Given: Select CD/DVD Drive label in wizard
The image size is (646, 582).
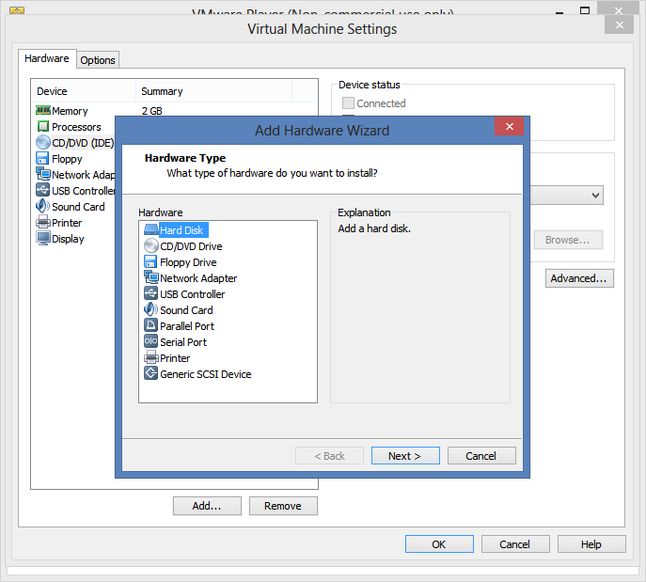Looking at the screenshot, I should point(191,246).
